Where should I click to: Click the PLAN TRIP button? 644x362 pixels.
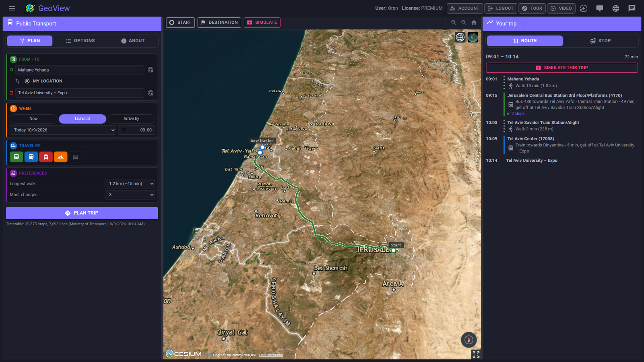click(x=82, y=213)
